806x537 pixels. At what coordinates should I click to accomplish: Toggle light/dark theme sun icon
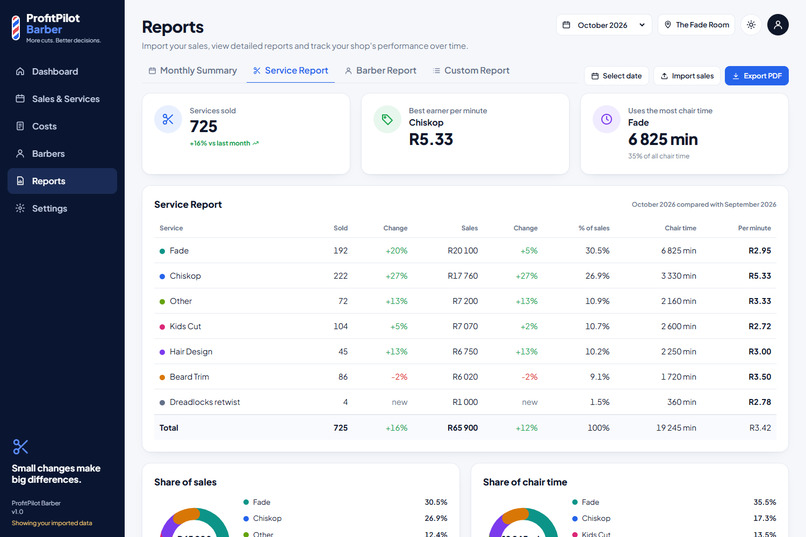point(751,25)
